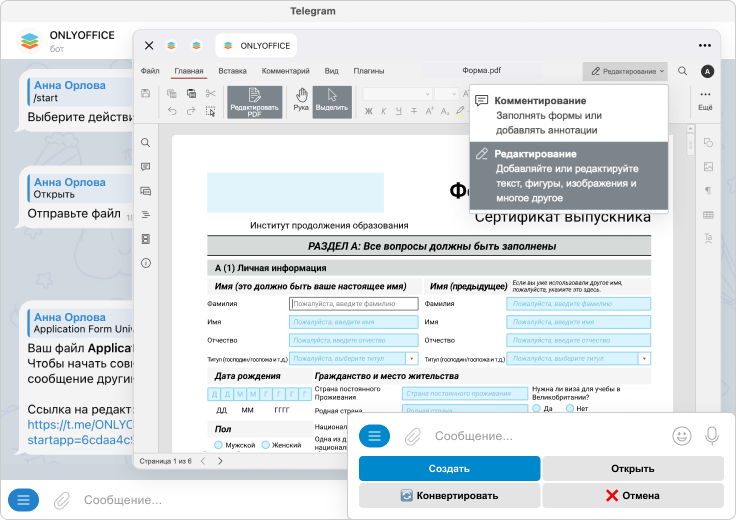736x520 pixels.
Task: Open the font name dropdown
Action: tap(397, 94)
